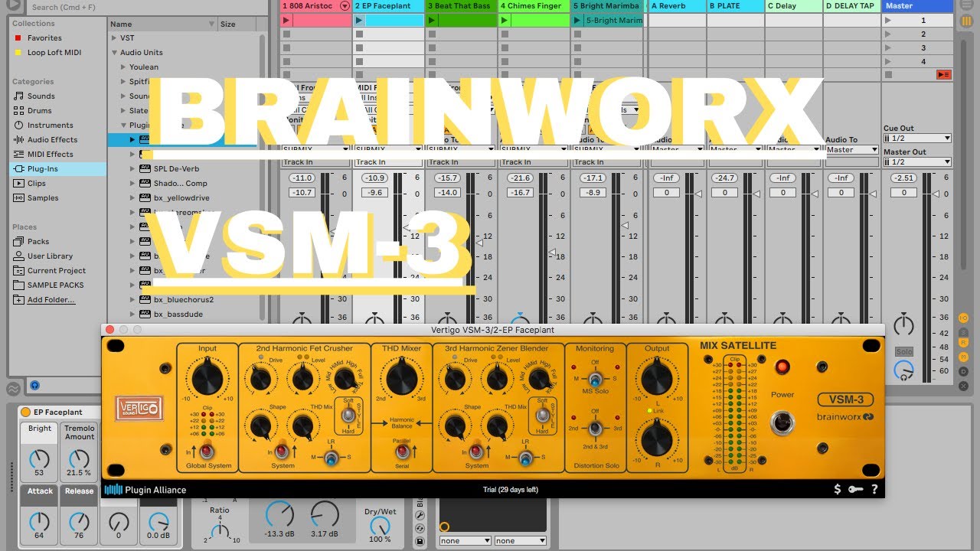Launch Master scene 1

(888, 21)
